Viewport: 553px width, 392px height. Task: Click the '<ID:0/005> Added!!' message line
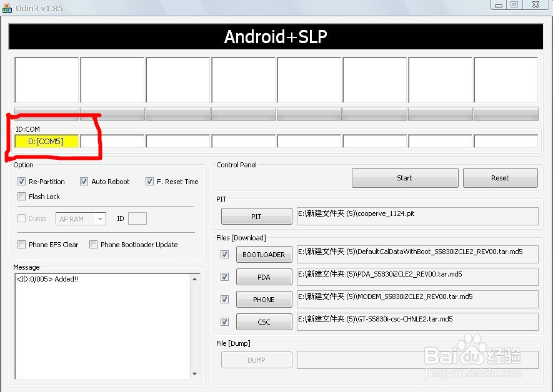pyautogui.click(x=47, y=279)
